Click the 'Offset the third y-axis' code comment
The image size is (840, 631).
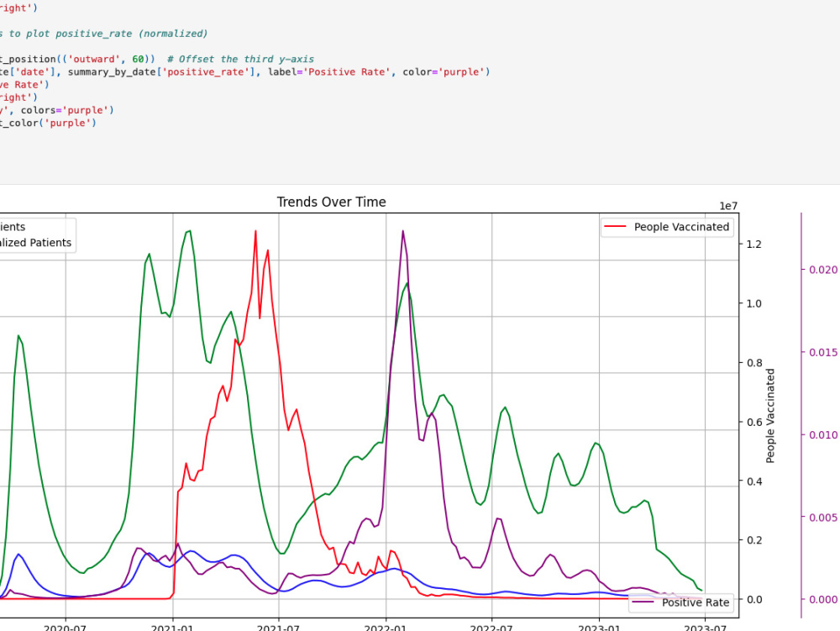(x=240, y=59)
